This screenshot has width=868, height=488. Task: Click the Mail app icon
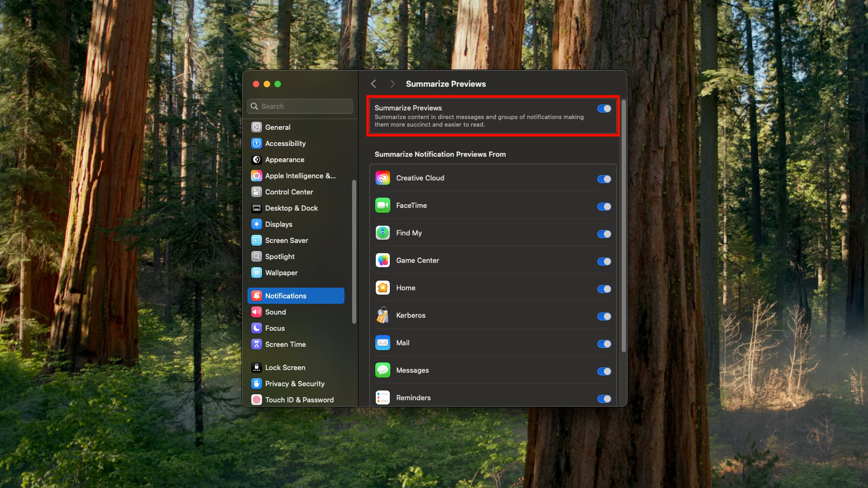383,343
